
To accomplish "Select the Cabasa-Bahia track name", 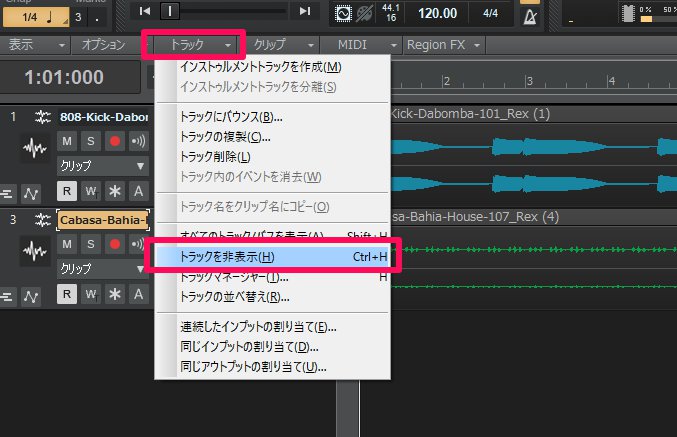I will (104, 220).
